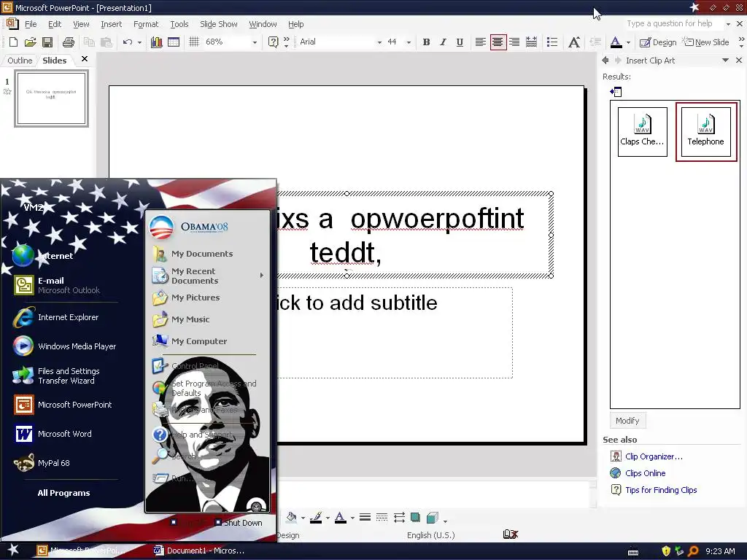The width and height of the screenshot is (747, 560).
Task: Align text left
Action: 480,42
